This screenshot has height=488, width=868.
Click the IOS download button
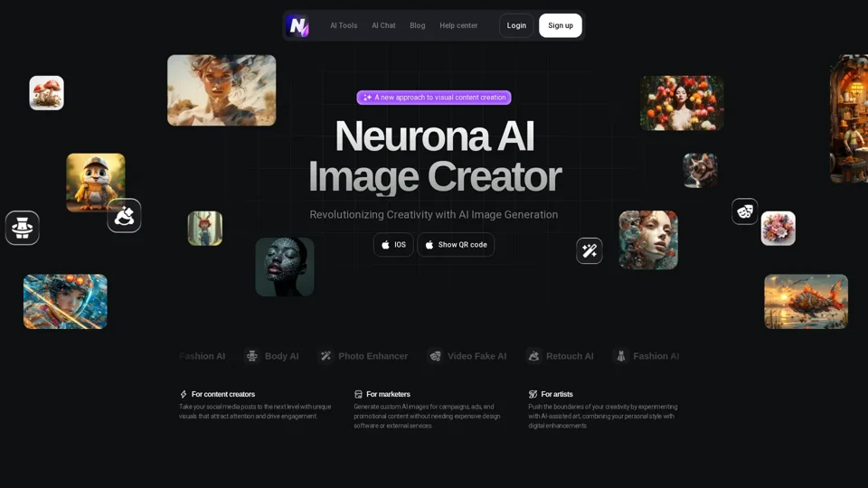(x=393, y=245)
